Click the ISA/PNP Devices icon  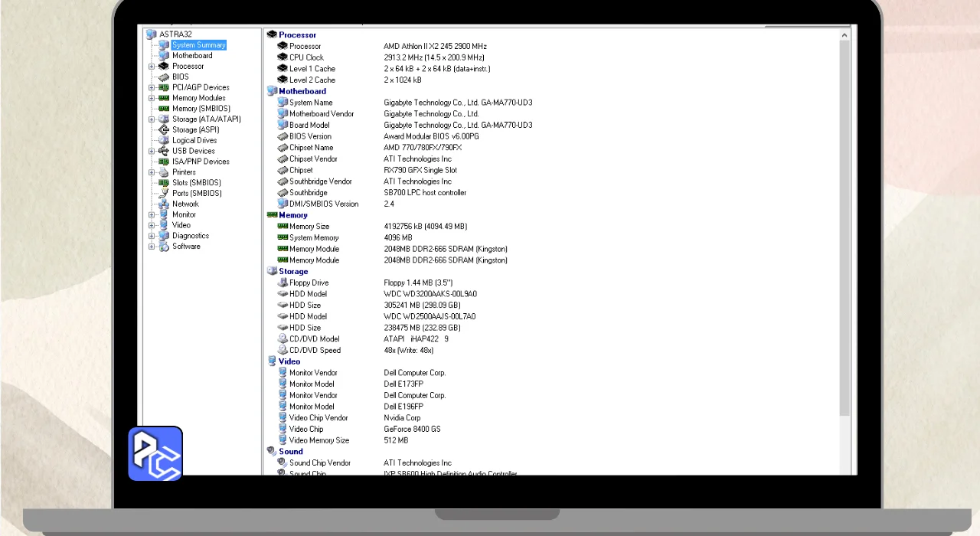[x=163, y=162]
